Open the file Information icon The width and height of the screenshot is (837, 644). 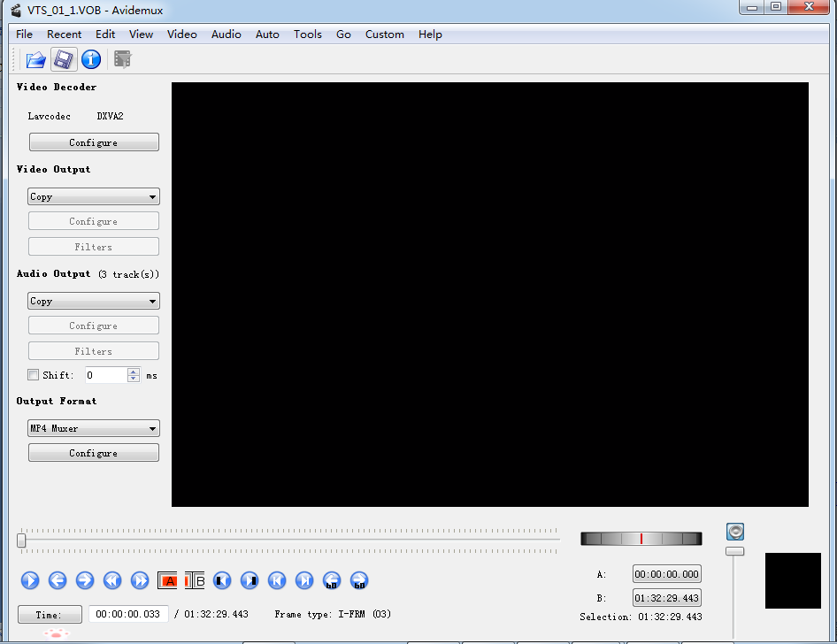coord(91,60)
